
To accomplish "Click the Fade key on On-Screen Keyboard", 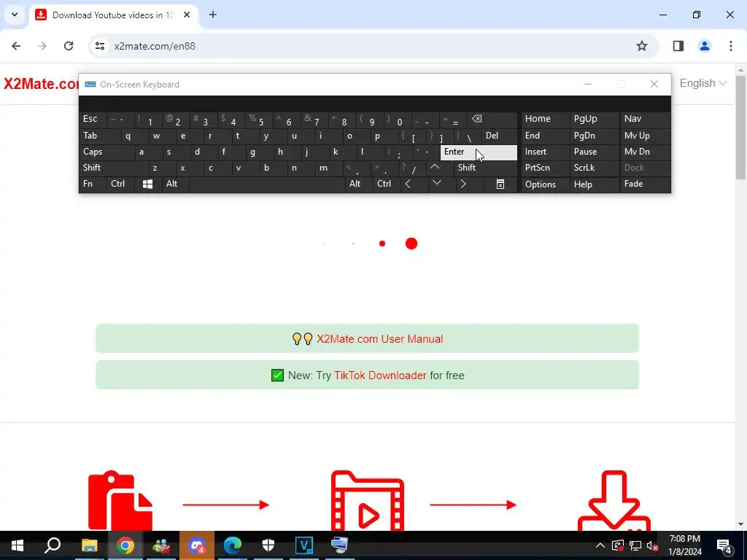I will pyautogui.click(x=645, y=184).
